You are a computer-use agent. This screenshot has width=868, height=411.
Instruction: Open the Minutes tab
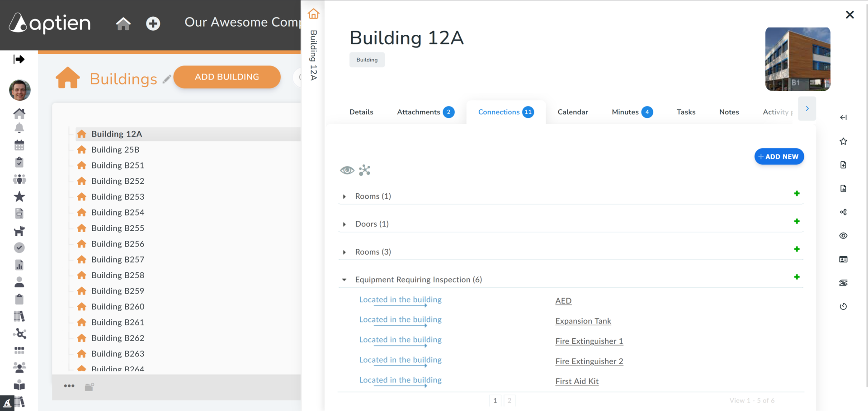click(x=632, y=112)
